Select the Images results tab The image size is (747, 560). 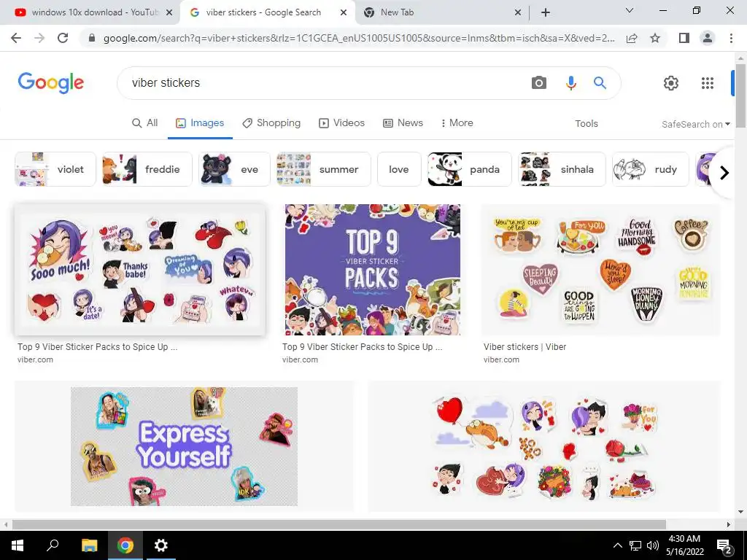[x=200, y=122]
